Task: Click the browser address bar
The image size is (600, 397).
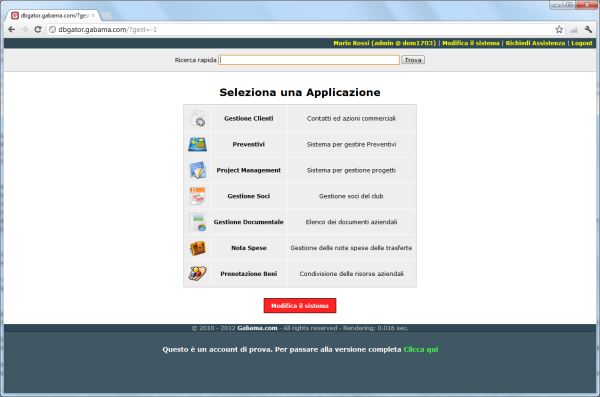Action: click(x=302, y=29)
